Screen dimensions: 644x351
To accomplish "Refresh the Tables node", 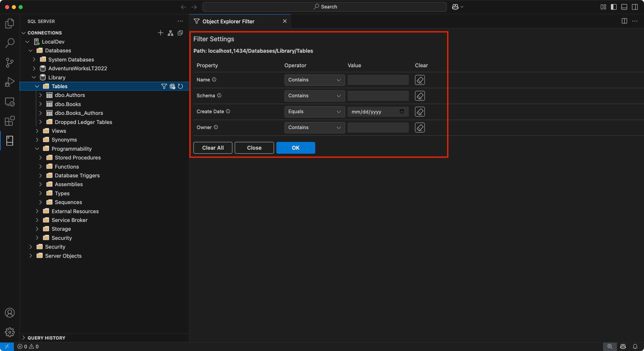I will pyautogui.click(x=181, y=86).
